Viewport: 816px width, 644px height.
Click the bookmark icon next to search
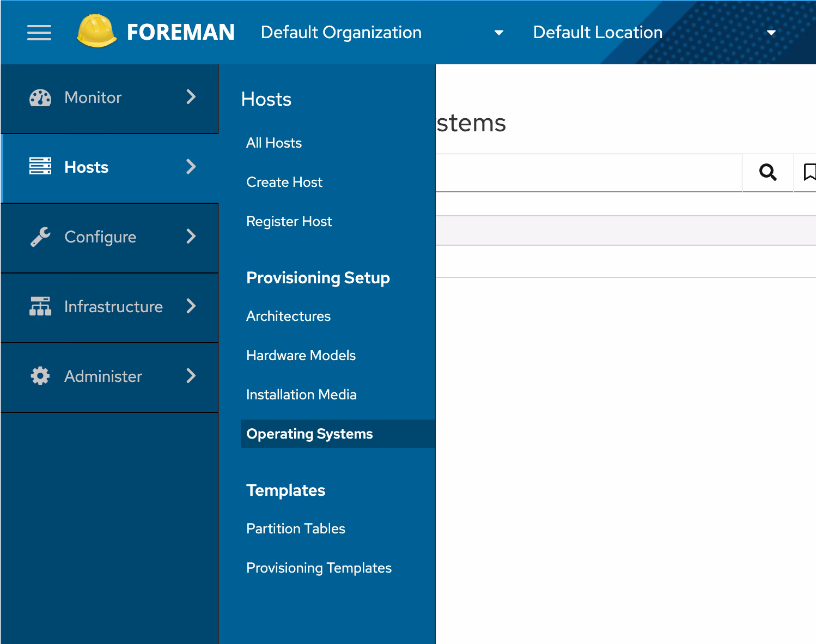pos(811,173)
